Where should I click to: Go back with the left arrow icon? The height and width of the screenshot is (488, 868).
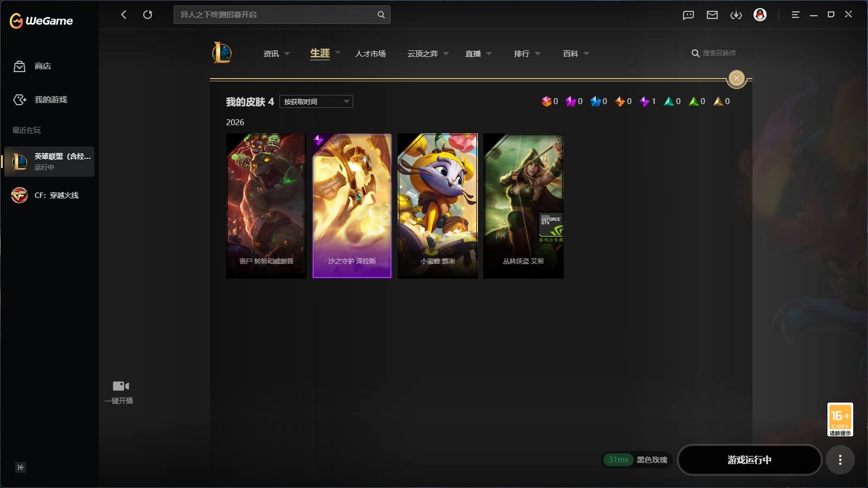124,15
